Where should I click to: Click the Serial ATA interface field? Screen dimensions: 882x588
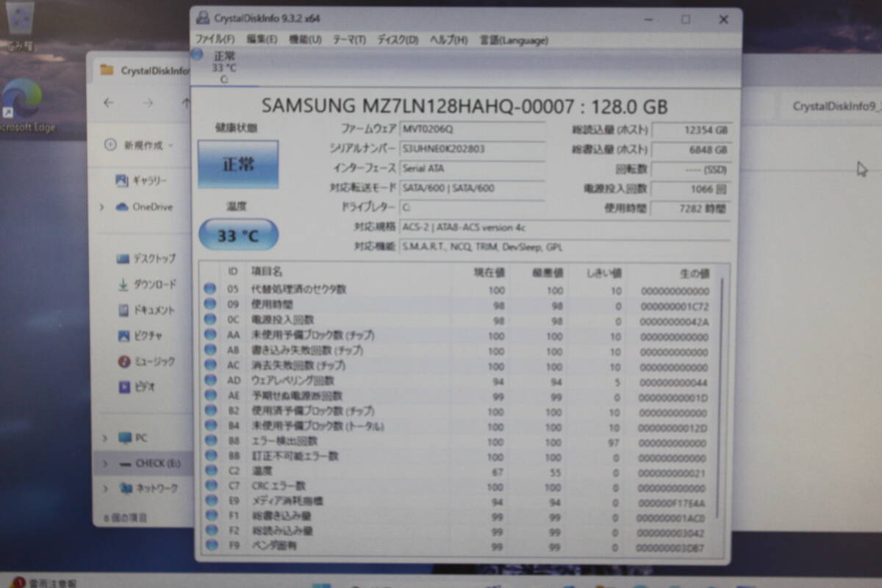click(473, 168)
